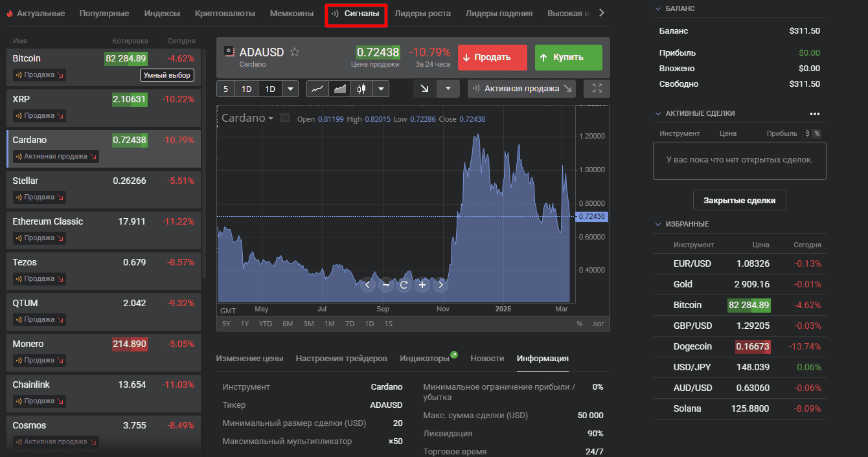Click Bitcoin's sell signal badge
Viewport: 868px width, 457px height.
coord(40,75)
